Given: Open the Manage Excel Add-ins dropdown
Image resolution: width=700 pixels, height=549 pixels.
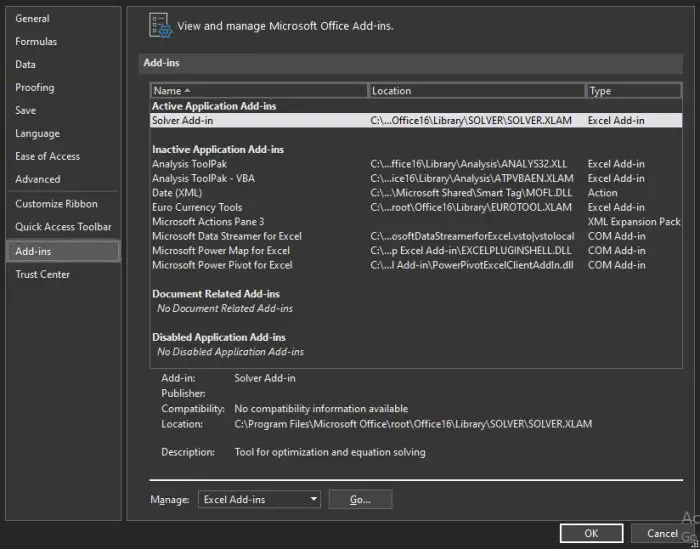Looking at the screenshot, I should pyautogui.click(x=259, y=499).
